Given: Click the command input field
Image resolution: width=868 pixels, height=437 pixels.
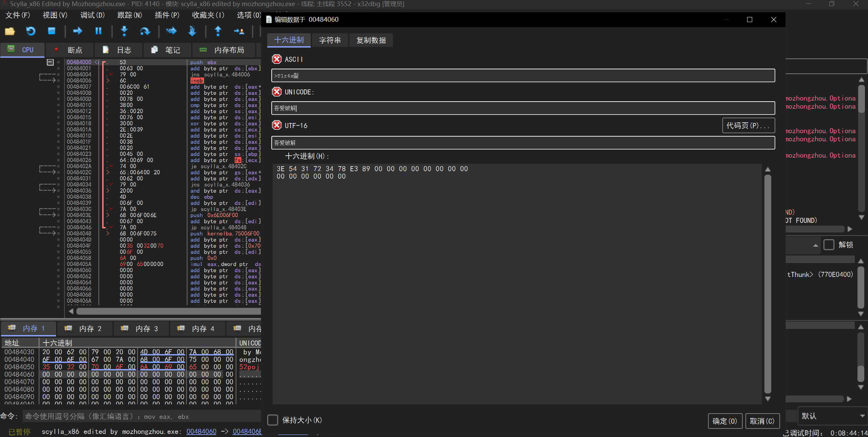Looking at the screenshot, I should [x=142, y=417].
